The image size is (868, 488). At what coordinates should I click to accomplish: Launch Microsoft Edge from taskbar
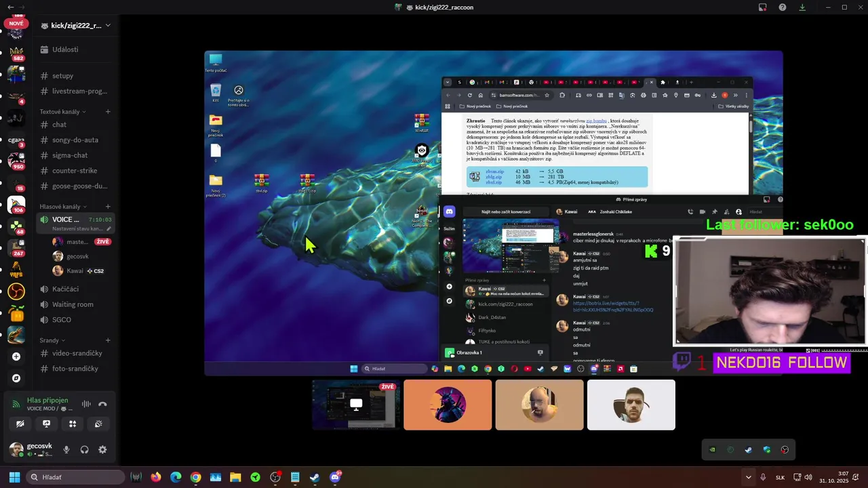click(x=176, y=477)
